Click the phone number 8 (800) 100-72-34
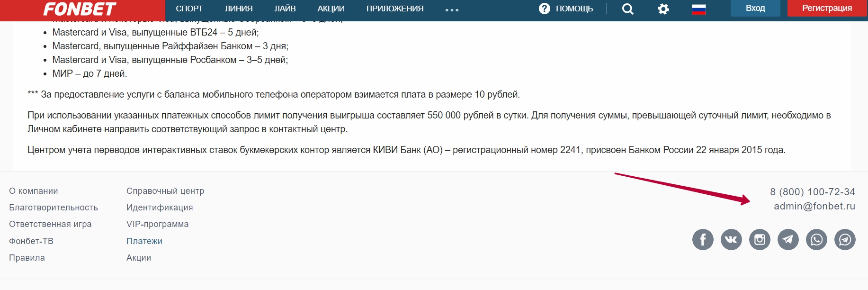The width and height of the screenshot is (868, 290). [813, 192]
